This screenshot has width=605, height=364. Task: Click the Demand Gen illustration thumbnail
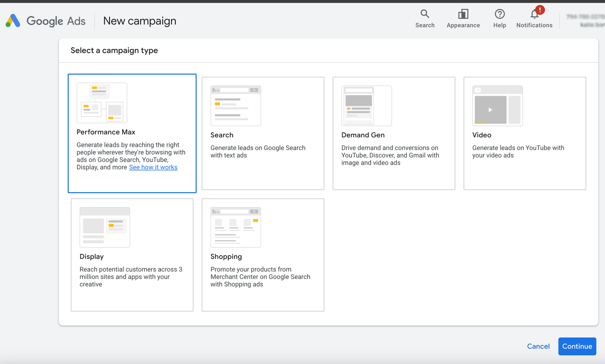366,106
